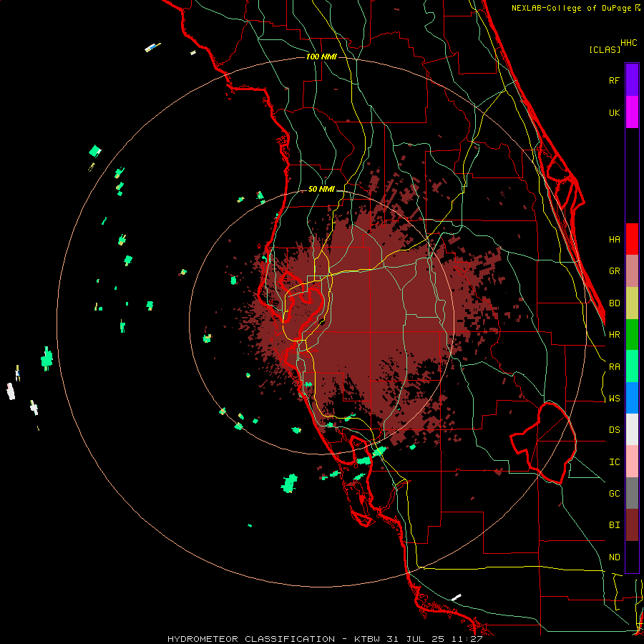The width and height of the screenshot is (644, 644).
Task: Click the DS white legend swatch
Action: (632, 429)
